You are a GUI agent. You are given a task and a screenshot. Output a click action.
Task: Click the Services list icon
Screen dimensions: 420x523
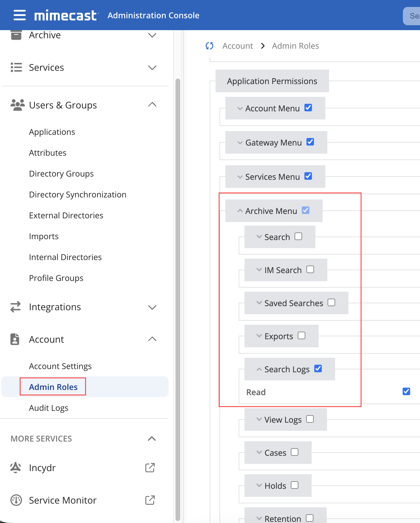[16, 67]
